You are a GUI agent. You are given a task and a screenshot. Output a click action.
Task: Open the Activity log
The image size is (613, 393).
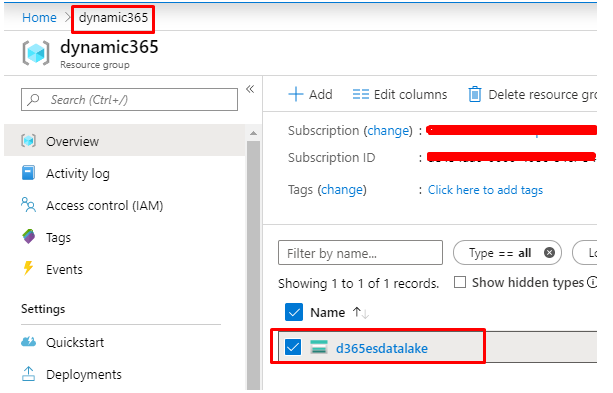[78, 173]
